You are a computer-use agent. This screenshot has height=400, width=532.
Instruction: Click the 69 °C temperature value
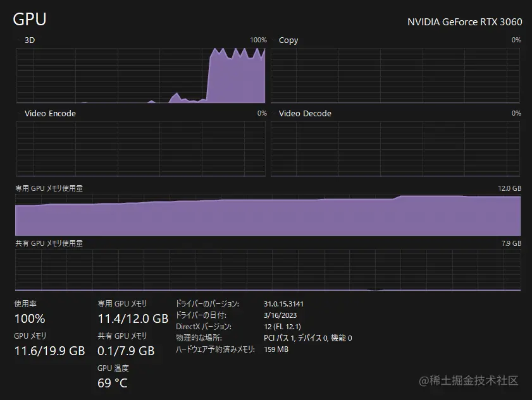113,383
